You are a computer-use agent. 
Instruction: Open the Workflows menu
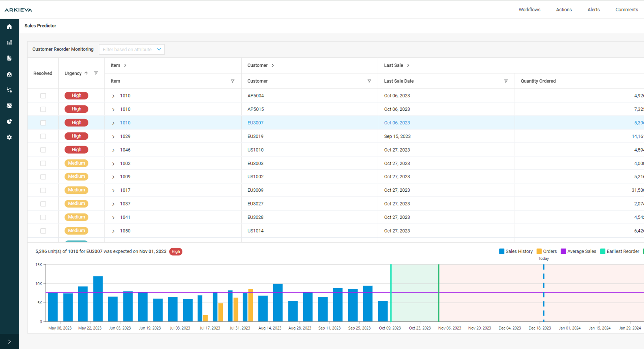click(529, 10)
